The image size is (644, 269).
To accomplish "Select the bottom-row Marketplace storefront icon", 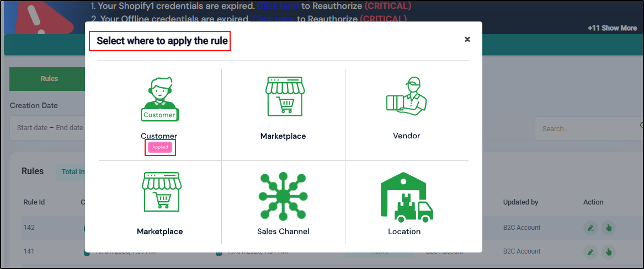I will point(161,192).
